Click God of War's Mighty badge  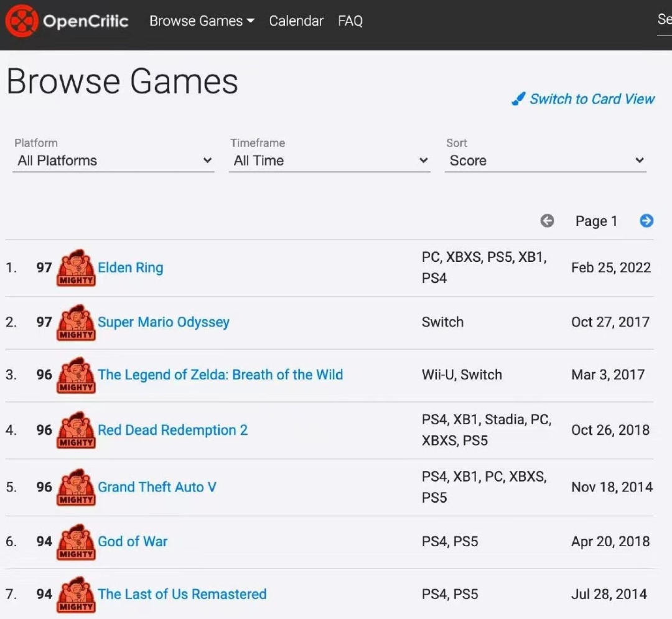coord(76,542)
